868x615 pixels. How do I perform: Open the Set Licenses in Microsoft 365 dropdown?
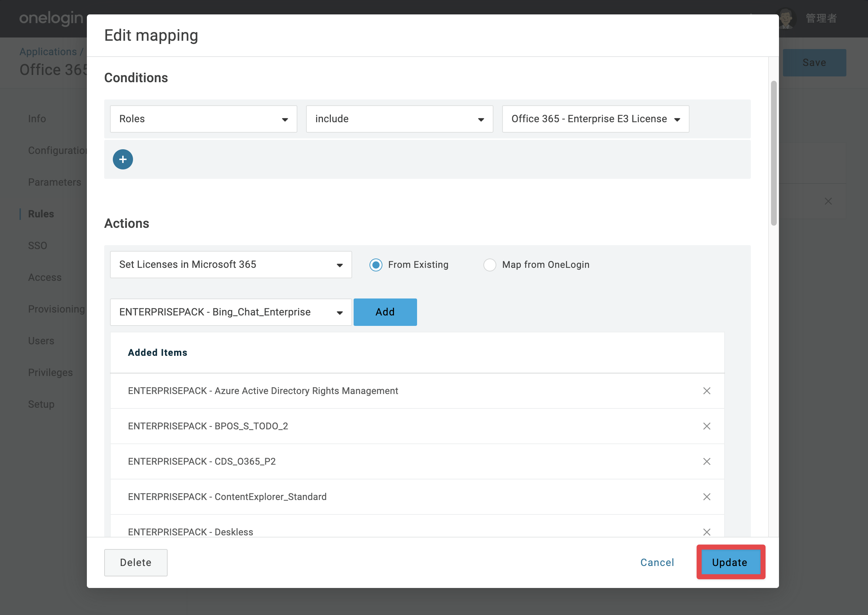click(x=231, y=265)
